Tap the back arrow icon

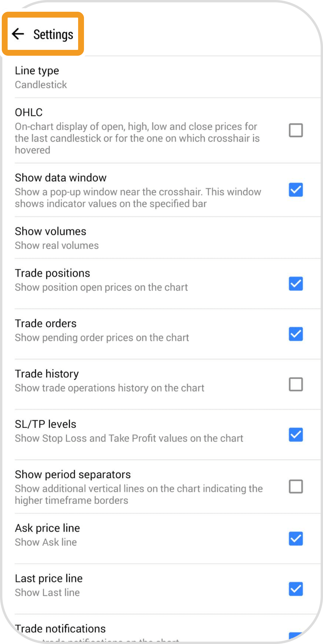click(18, 34)
